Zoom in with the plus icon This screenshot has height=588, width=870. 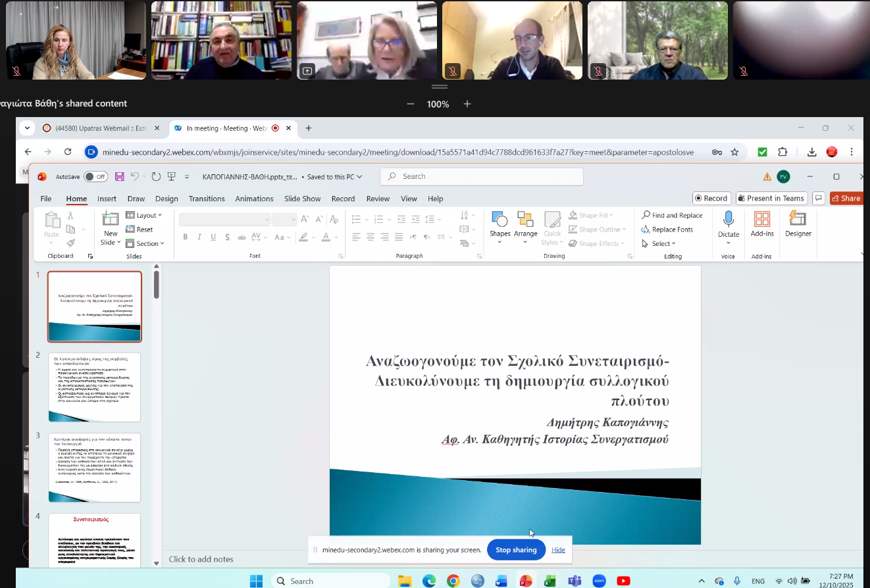pyautogui.click(x=467, y=104)
